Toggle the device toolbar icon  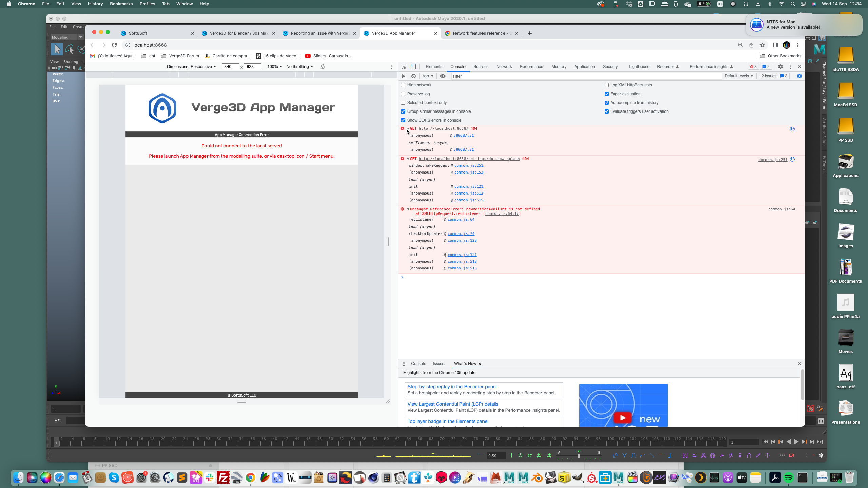[413, 67]
